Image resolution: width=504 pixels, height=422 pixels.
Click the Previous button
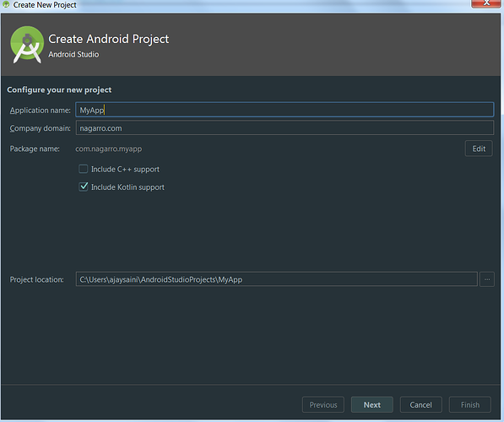(323, 404)
